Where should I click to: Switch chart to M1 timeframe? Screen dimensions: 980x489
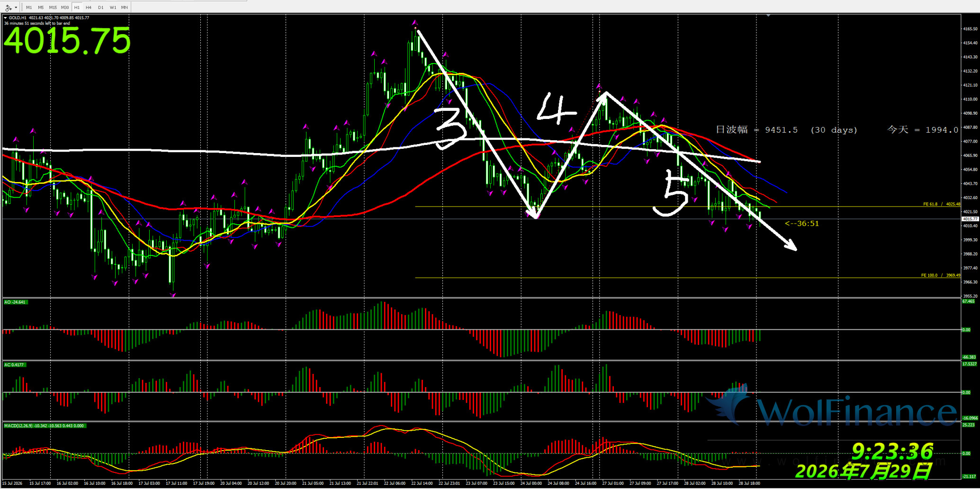29,8
